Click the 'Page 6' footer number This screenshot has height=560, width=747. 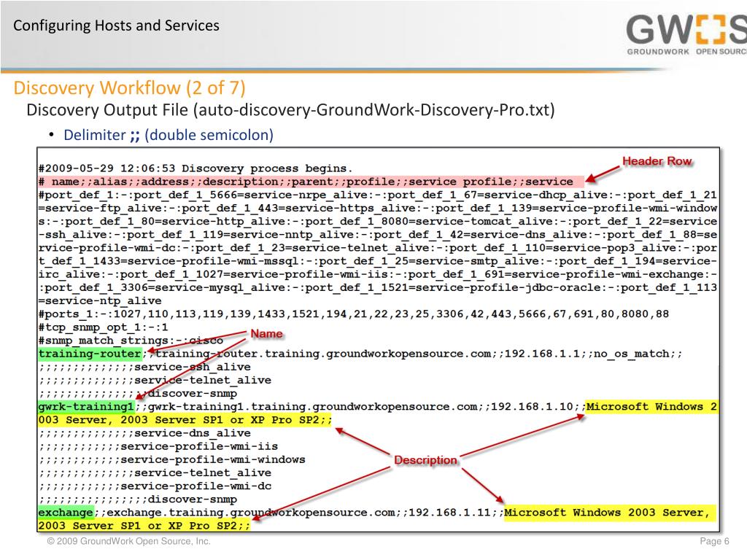[714, 542]
